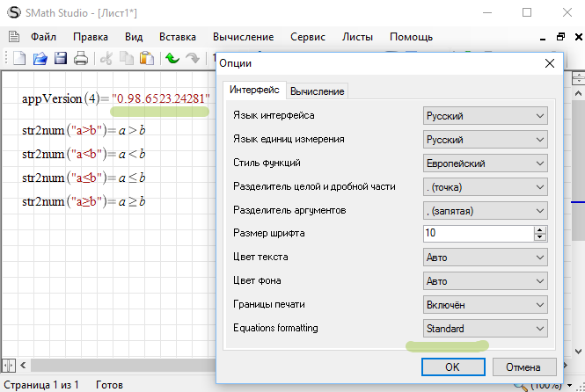Click the Print toolbar icon
Viewport: 585px width, 392px height.
pyautogui.click(x=81, y=59)
